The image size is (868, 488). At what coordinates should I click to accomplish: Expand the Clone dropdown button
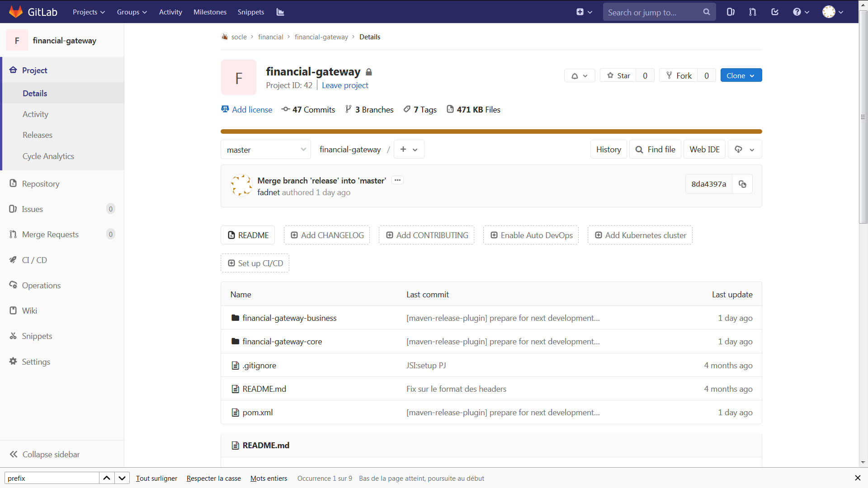[x=741, y=75]
